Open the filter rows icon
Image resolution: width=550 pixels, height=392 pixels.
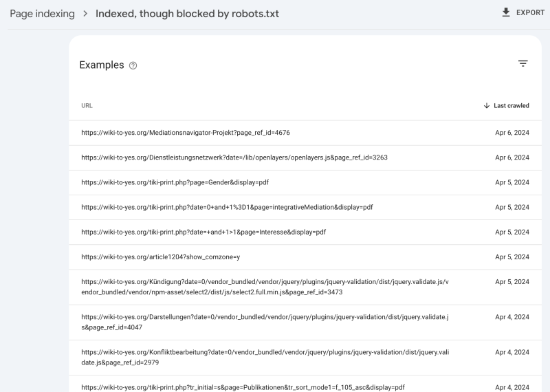click(522, 63)
